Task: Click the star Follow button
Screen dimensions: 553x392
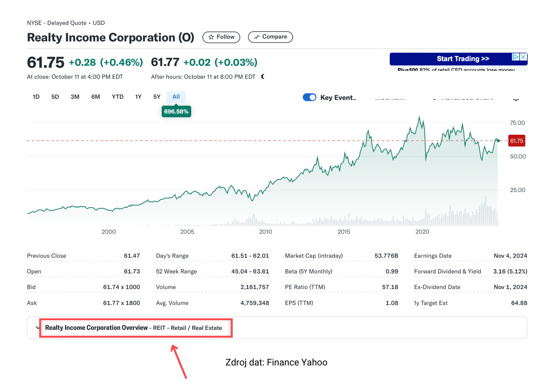Action: click(221, 37)
